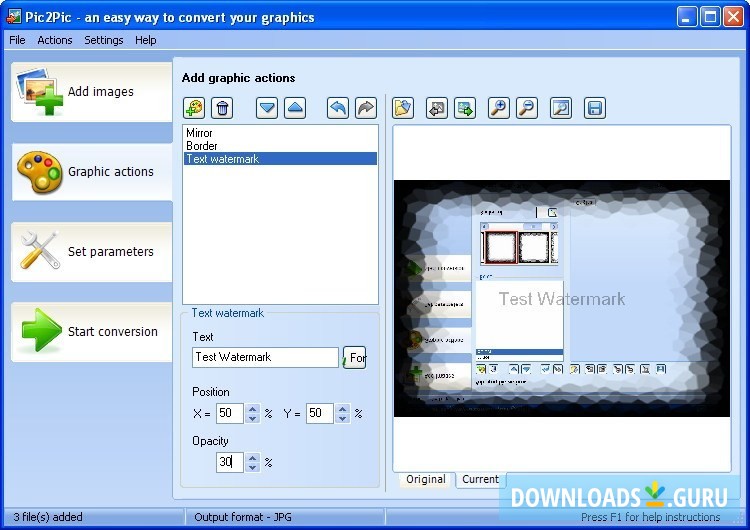Switch to the Current preview tab

coord(480,479)
